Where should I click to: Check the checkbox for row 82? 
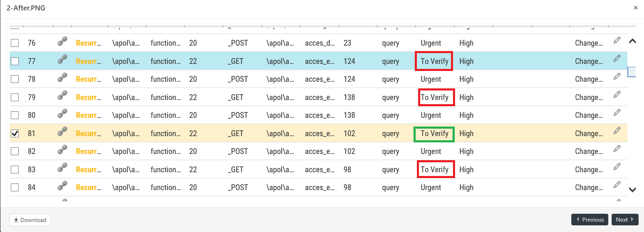[15, 151]
